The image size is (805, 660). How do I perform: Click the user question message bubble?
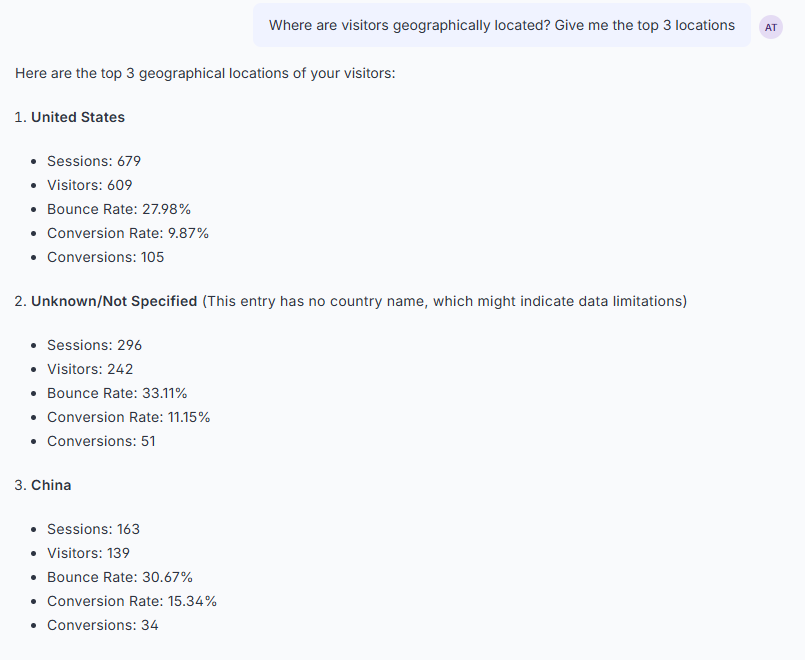[502, 25]
